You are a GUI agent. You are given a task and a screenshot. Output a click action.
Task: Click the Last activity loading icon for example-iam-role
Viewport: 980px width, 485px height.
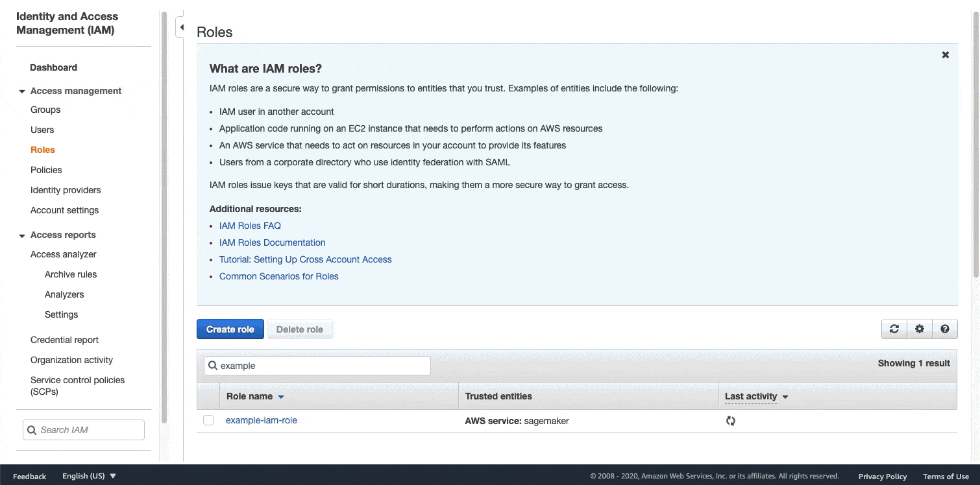coord(730,421)
